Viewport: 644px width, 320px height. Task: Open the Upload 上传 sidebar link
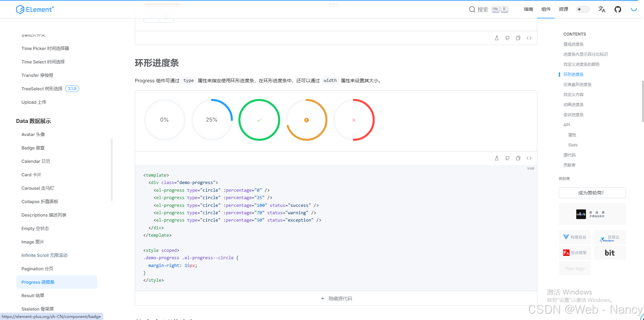point(34,102)
